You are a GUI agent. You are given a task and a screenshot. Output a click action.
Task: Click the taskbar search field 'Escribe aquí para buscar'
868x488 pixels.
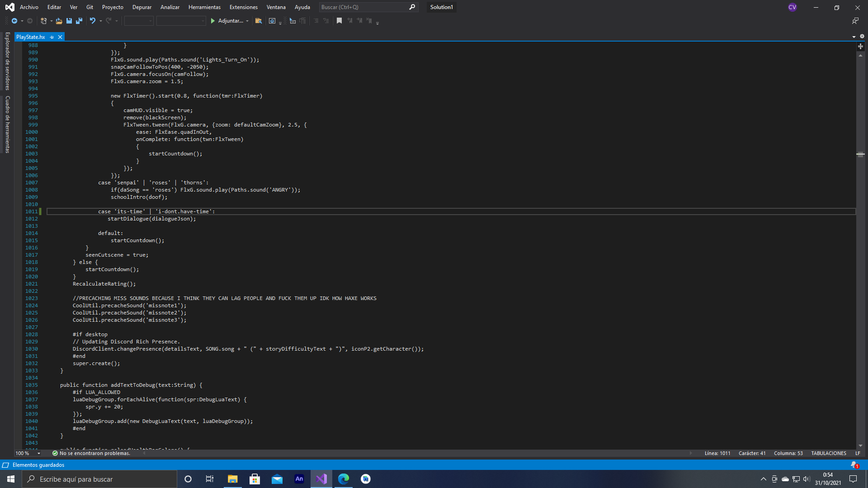(99, 479)
